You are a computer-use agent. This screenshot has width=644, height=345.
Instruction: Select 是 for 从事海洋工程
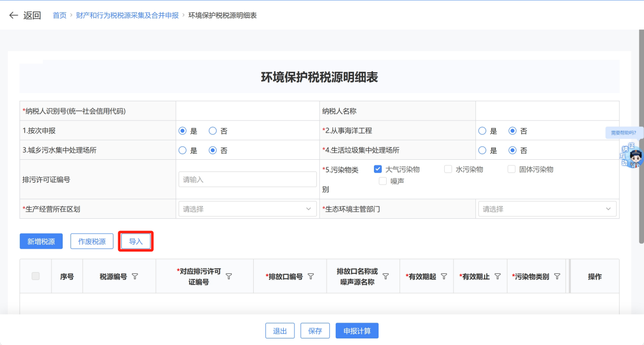482,131
